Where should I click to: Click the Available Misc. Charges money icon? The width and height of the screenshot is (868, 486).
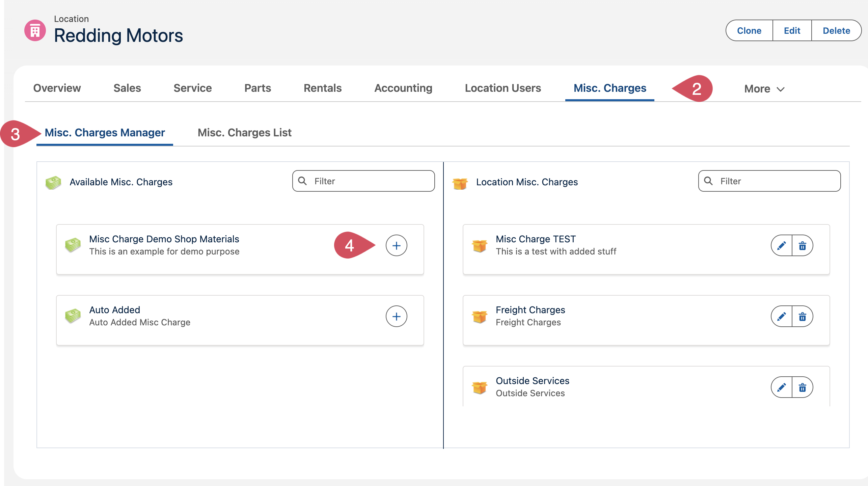(53, 182)
